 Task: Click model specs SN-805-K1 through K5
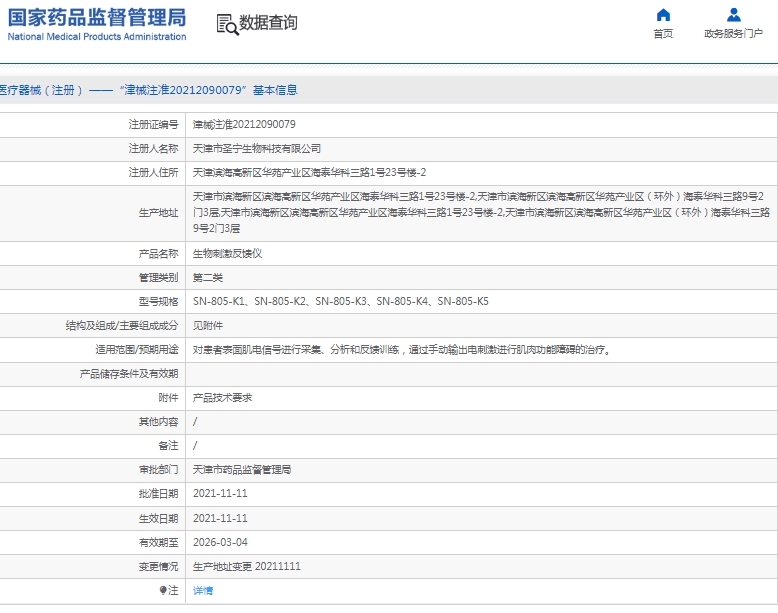(x=340, y=301)
